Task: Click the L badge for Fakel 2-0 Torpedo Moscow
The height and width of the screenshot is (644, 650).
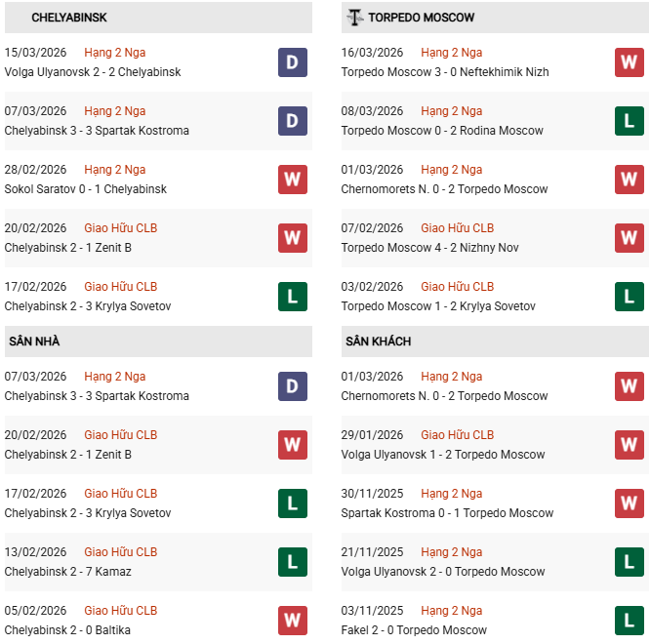Action: point(629,621)
